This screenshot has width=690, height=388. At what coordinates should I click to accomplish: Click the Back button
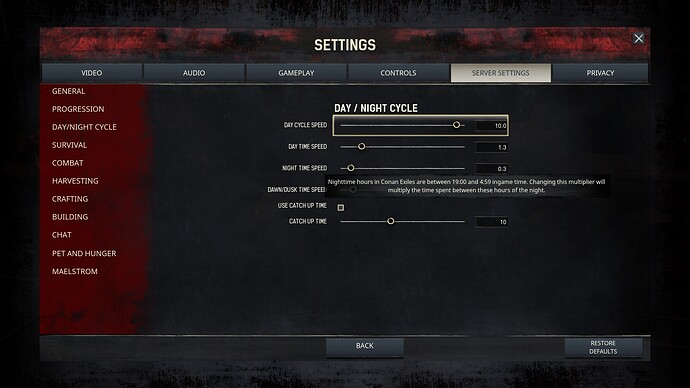click(365, 346)
